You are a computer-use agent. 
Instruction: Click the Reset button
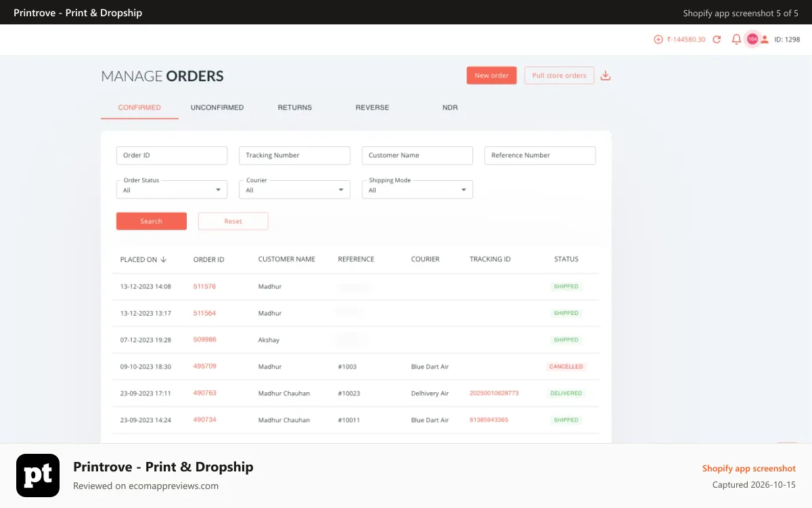[x=233, y=221]
